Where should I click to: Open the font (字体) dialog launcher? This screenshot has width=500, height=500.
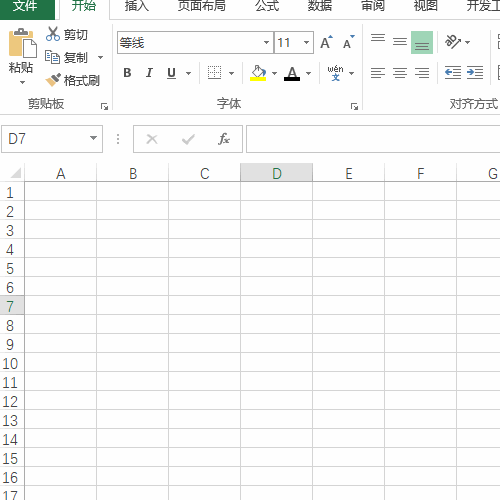[354, 106]
